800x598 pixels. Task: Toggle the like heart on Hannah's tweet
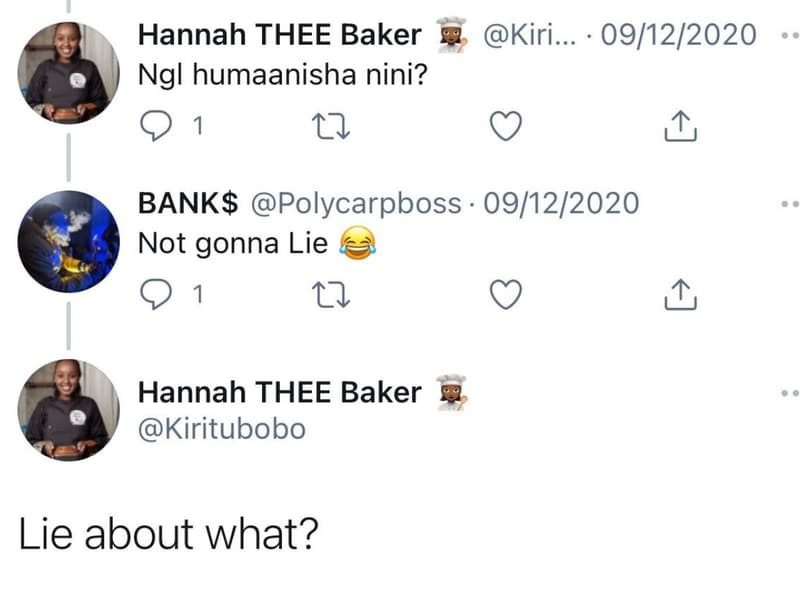coord(505,126)
